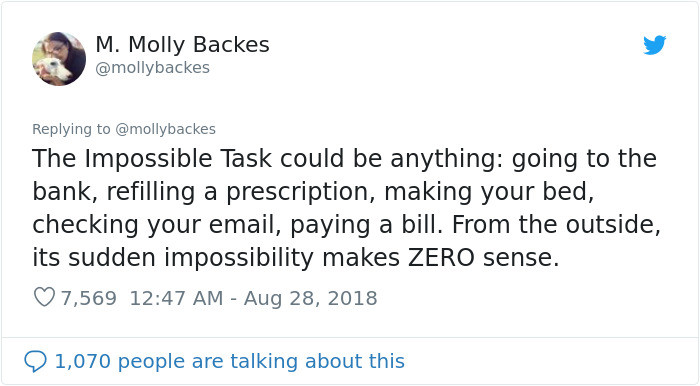Open the @mollybackes handle under the name

tap(152, 68)
